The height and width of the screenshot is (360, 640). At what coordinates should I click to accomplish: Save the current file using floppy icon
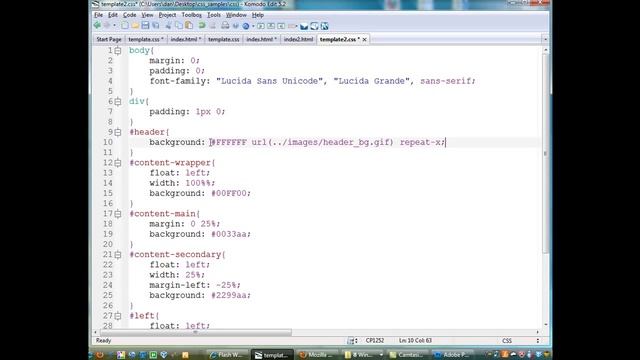[145, 26]
